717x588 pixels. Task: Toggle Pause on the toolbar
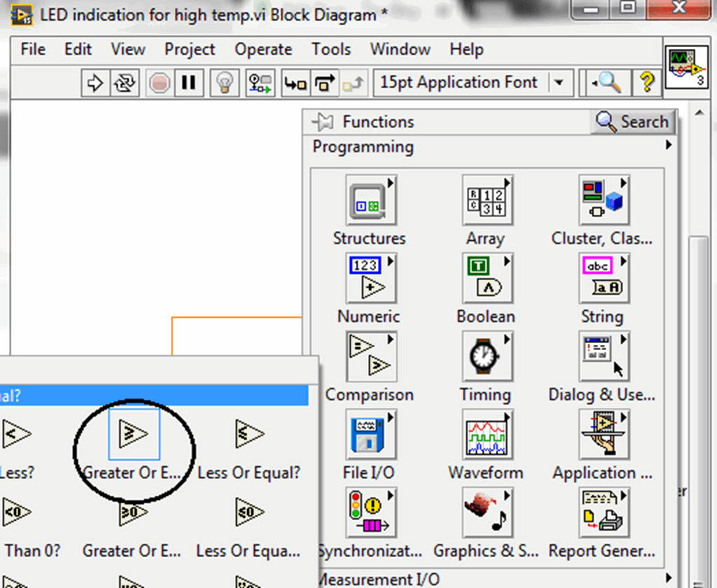click(188, 83)
